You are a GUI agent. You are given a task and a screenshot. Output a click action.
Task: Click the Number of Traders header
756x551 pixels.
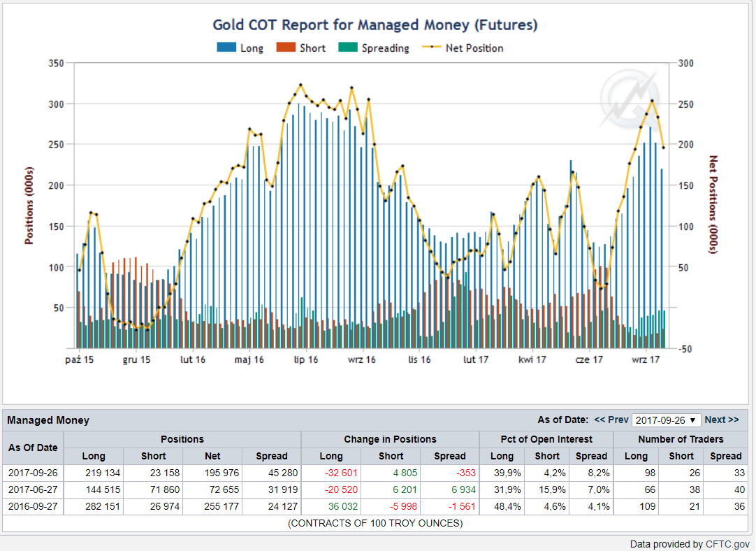(x=681, y=439)
